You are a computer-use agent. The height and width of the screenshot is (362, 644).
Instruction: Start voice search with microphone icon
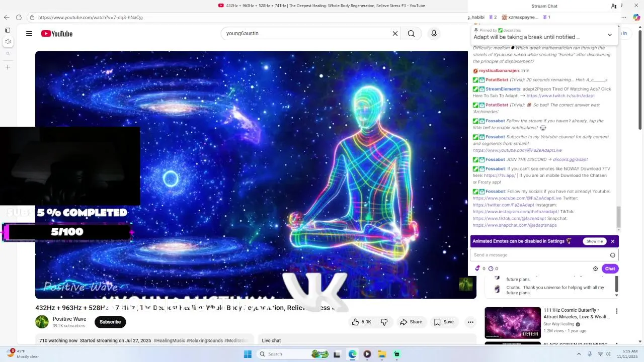(434, 34)
